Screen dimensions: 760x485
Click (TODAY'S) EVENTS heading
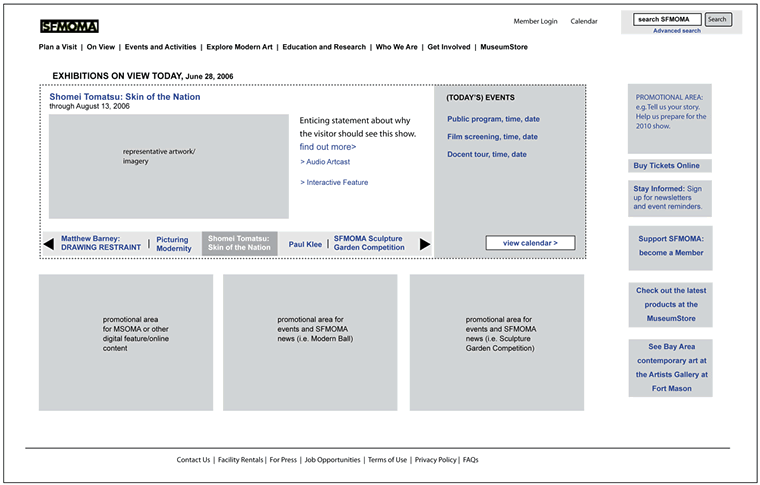480,98
